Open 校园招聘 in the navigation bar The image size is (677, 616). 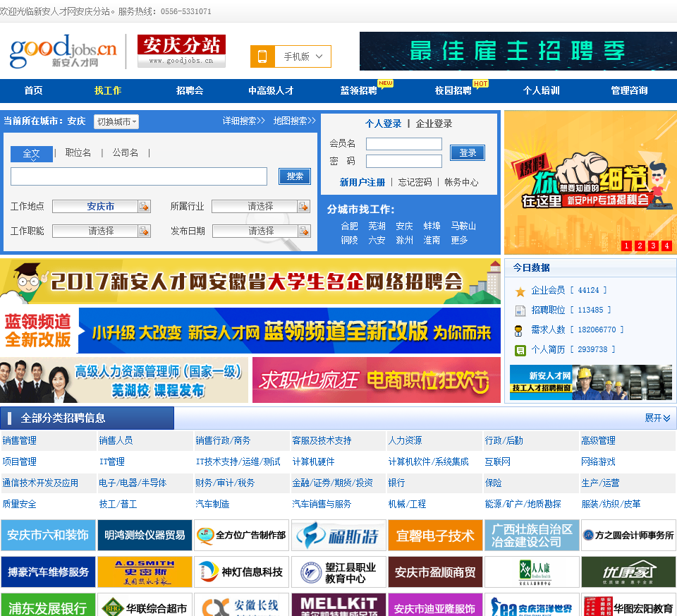click(453, 91)
